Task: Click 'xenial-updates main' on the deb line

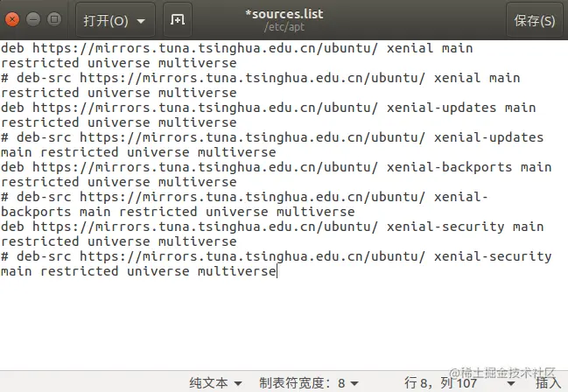Action: click(461, 108)
